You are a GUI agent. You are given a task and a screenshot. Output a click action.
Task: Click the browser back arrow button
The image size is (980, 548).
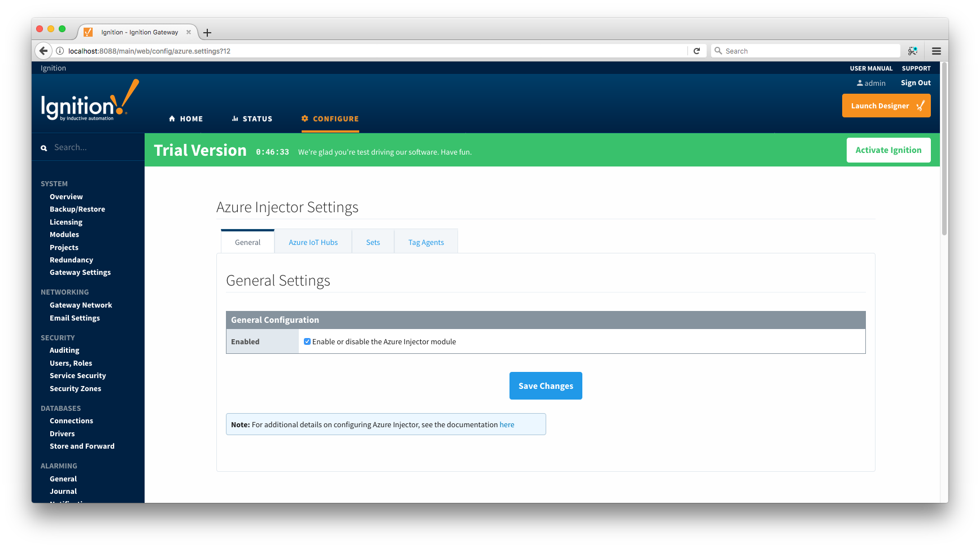(x=43, y=51)
